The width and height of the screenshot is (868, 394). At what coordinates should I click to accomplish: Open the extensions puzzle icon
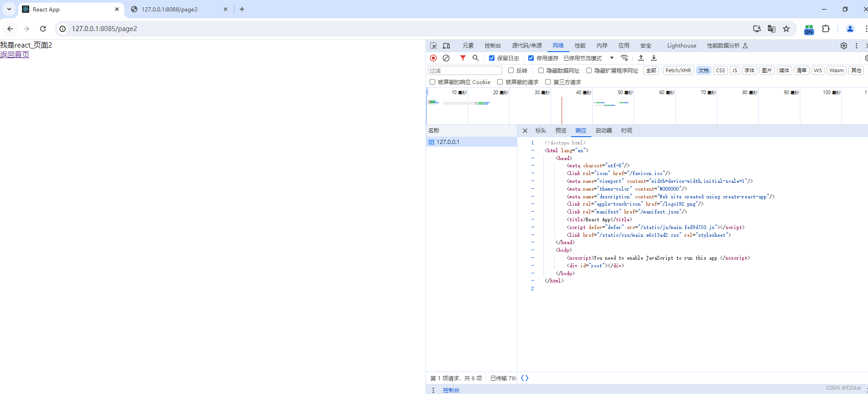[x=826, y=29]
